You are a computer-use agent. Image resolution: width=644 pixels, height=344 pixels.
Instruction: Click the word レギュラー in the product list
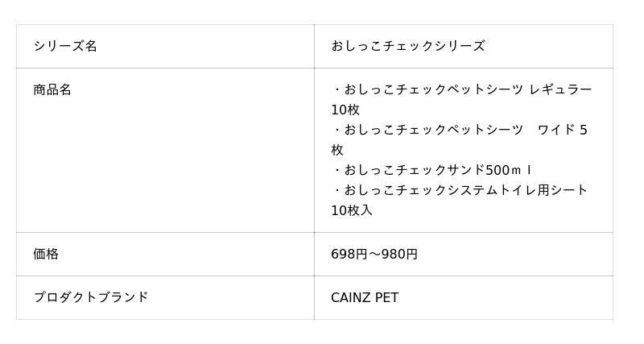560,89
